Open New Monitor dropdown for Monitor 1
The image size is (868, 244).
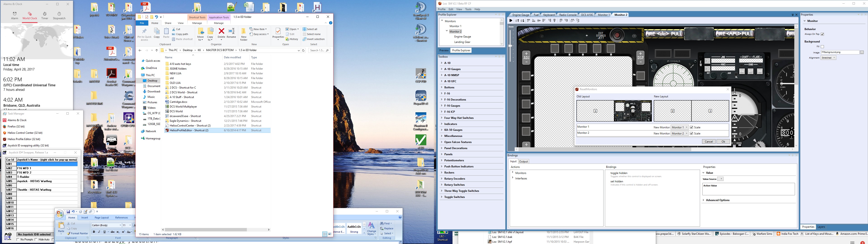click(679, 127)
